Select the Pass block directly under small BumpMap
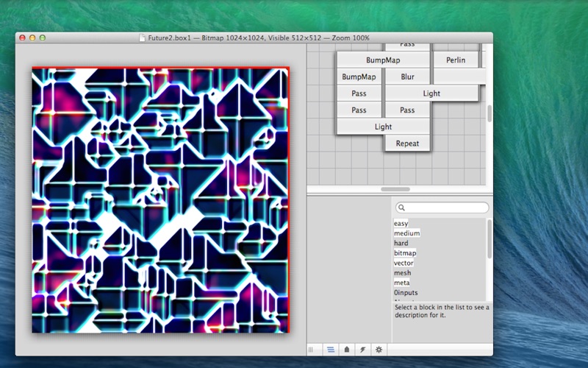This screenshot has height=368, width=588. coord(359,93)
